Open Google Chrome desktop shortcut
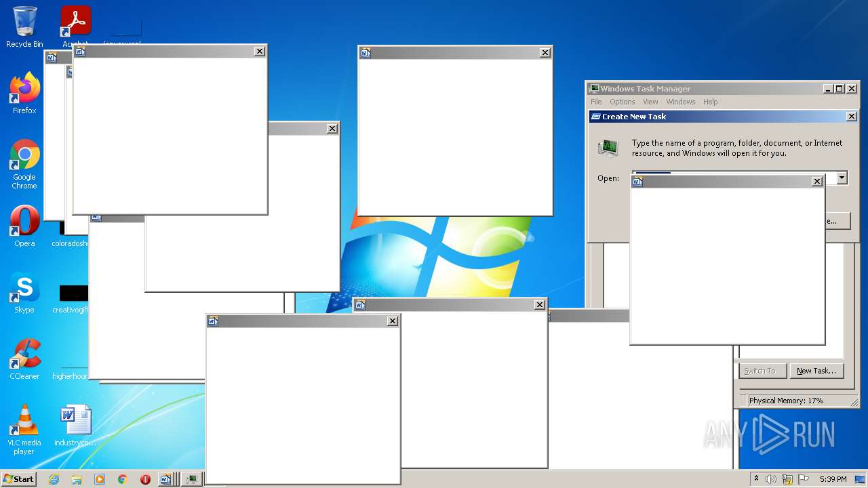This screenshot has height=488, width=868. (24, 164)
